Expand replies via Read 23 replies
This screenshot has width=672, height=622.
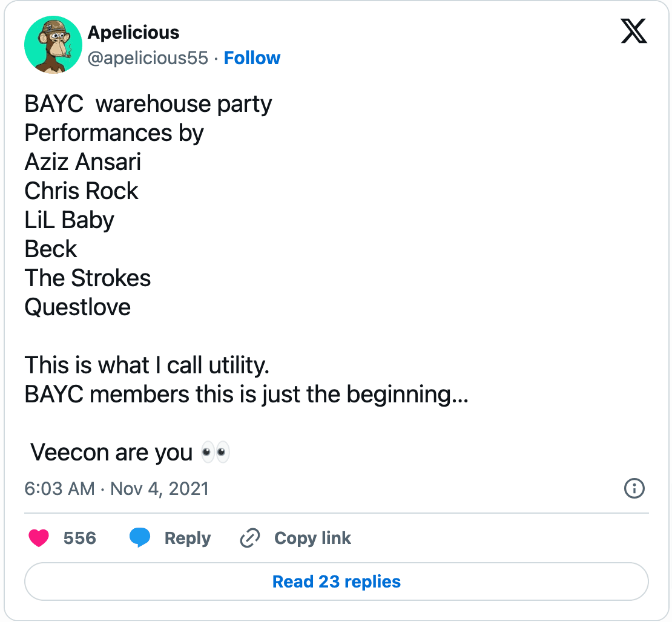336,581
